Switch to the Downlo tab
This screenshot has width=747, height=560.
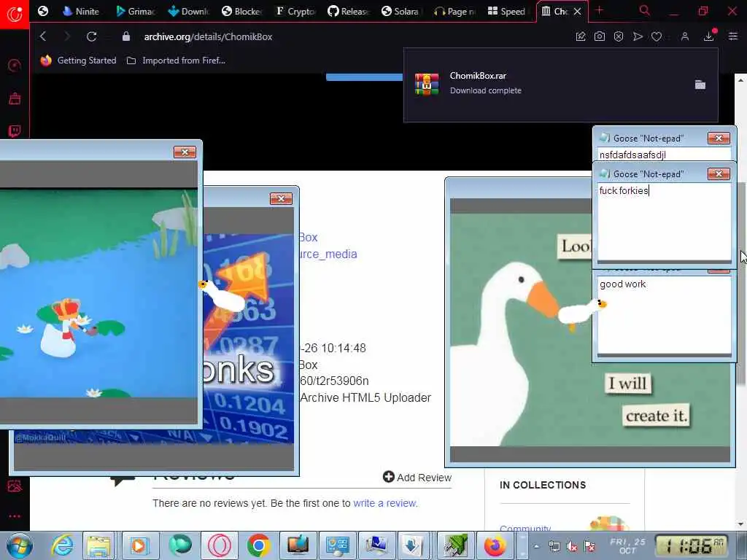tap(189, 12)
